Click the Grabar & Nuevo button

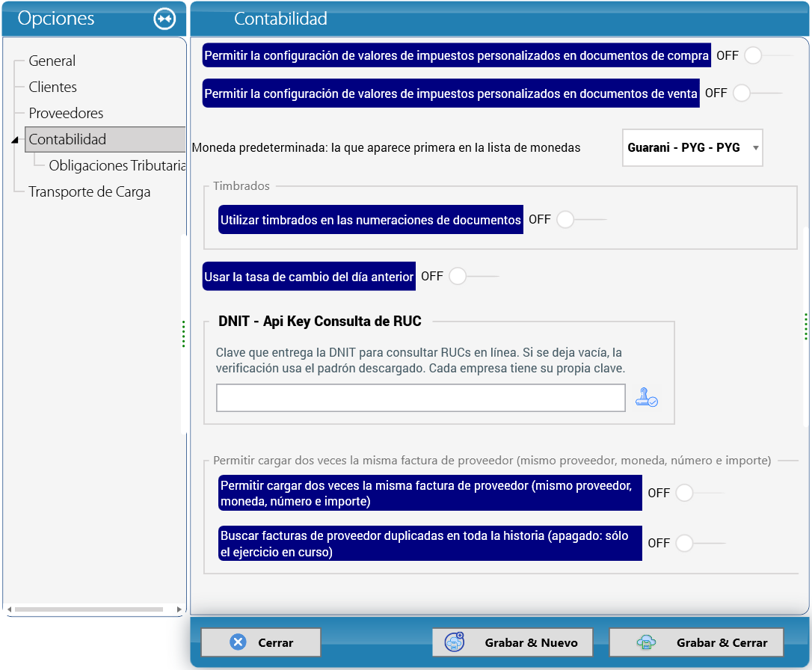(x=512, y=642)
